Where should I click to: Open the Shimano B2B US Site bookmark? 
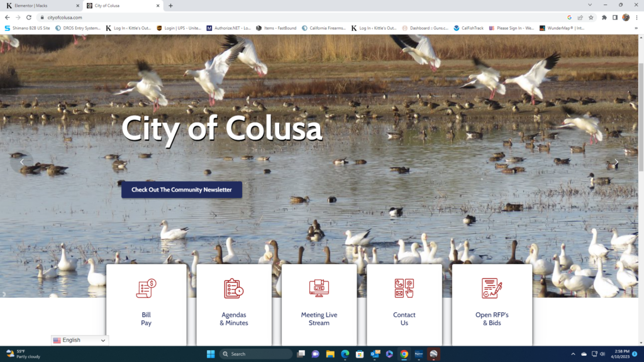pyautogui.click(x=27, y=28)
